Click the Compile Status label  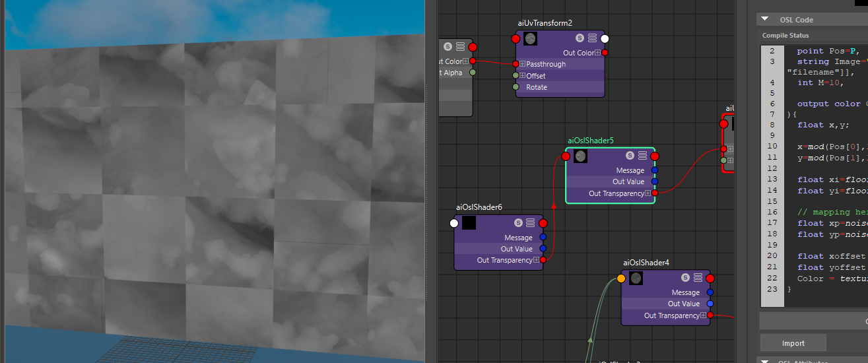tap(785, 36)
